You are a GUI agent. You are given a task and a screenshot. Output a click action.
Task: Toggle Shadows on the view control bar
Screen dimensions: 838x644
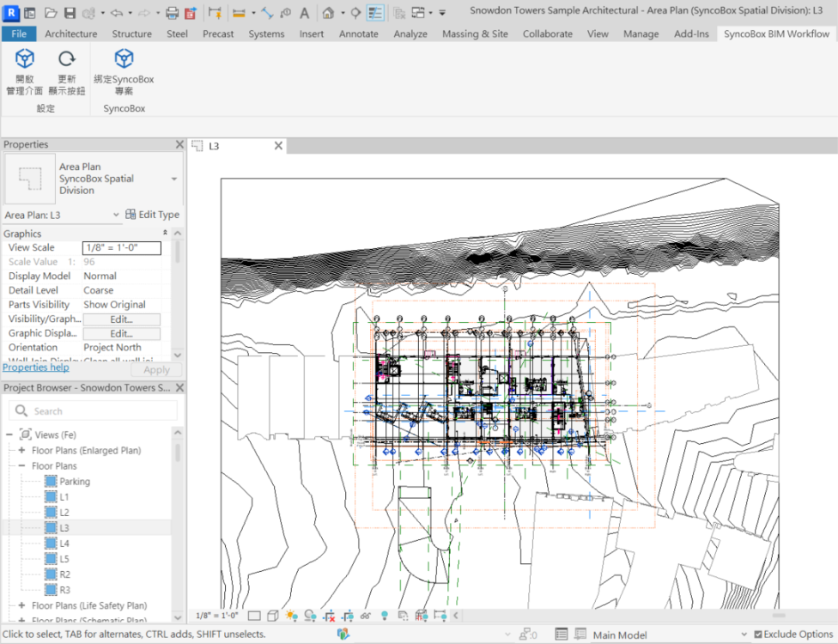pyautogui.click(x=310, y=616)
